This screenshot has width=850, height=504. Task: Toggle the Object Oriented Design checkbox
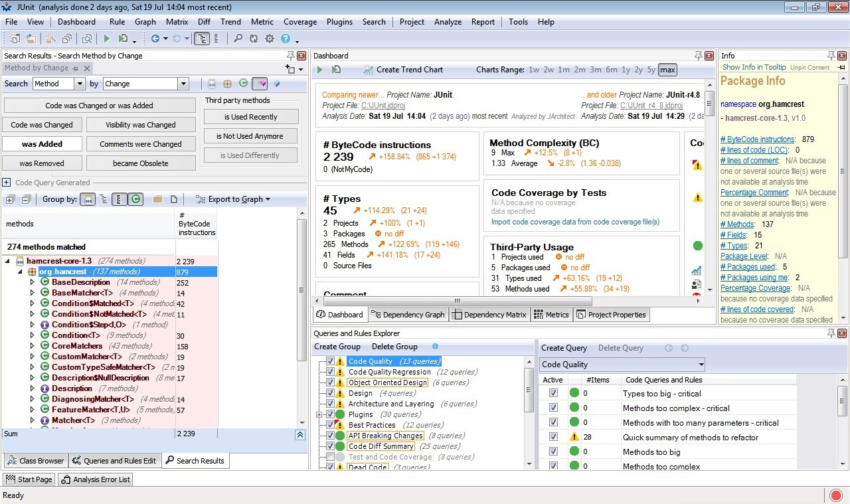pos(330,382)
